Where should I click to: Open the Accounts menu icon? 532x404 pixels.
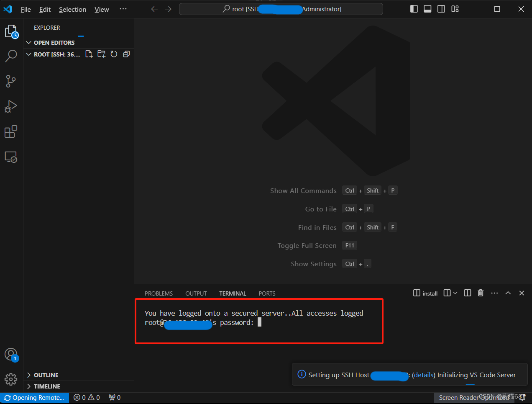point(11,355)
